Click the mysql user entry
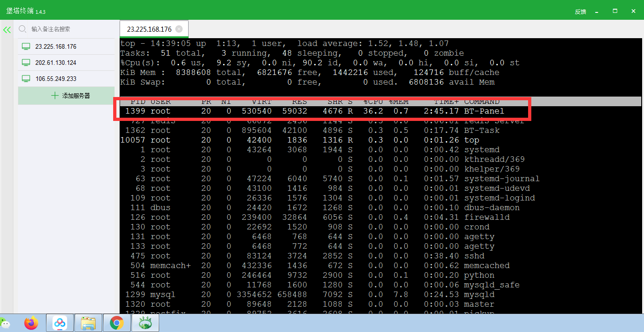The width and height of the screenshot is (644, 332). 162,294
